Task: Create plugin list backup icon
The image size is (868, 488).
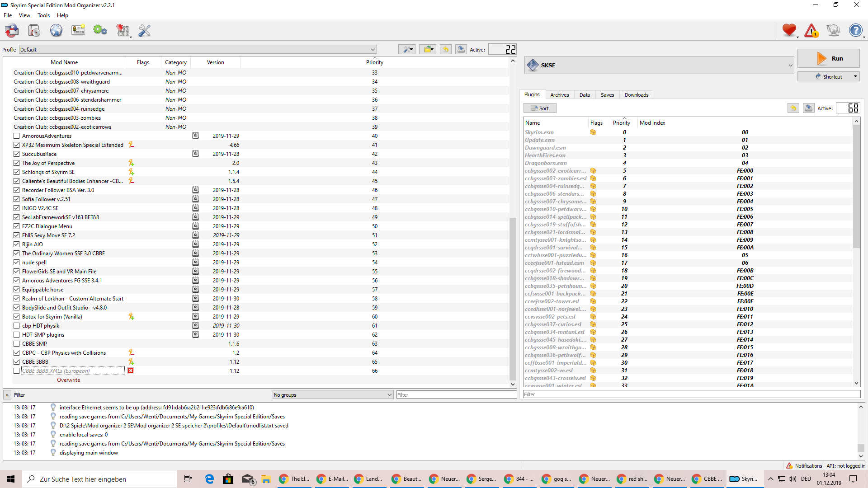Action: [809, 108]
